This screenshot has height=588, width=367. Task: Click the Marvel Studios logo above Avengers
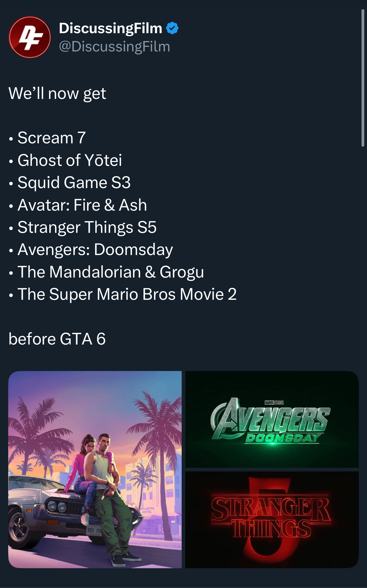[x=274, y=402]
